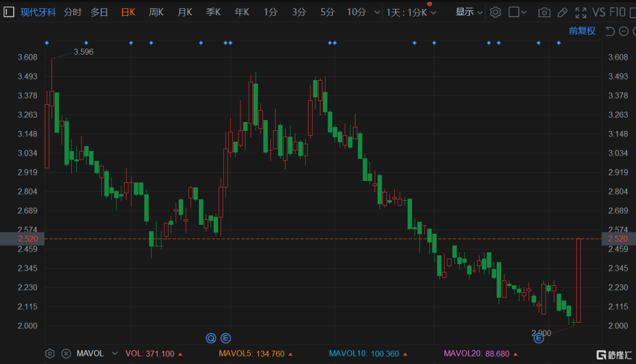Click the MAVOL10: 100.360 value
This screenshot has width=636, height=364.
pos(368,353)
